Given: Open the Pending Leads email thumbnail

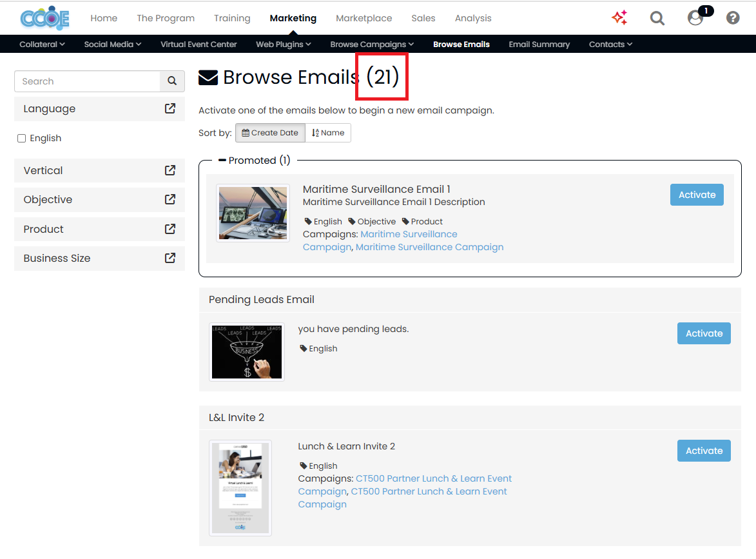Looking at the screenshot, I should coord(247,352).
